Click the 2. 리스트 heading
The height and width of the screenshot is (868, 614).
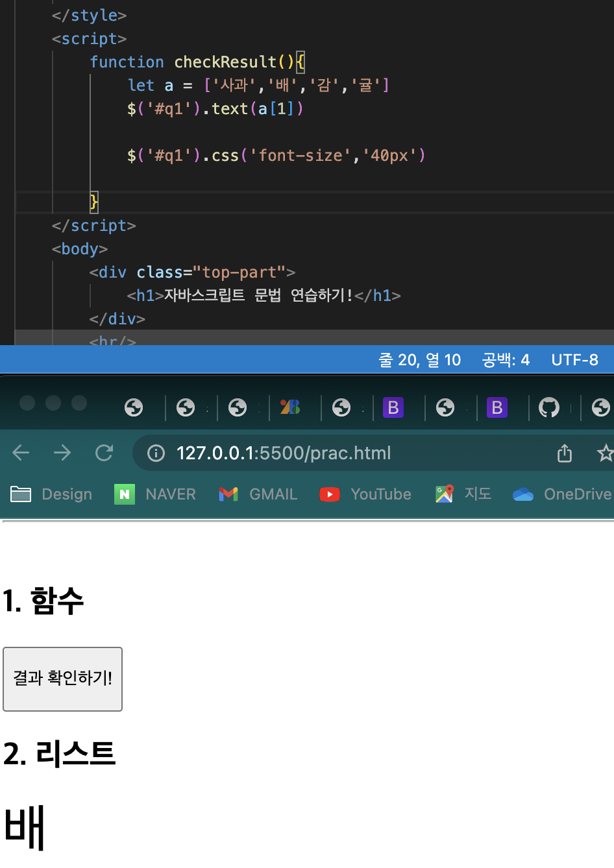point(59,754)
